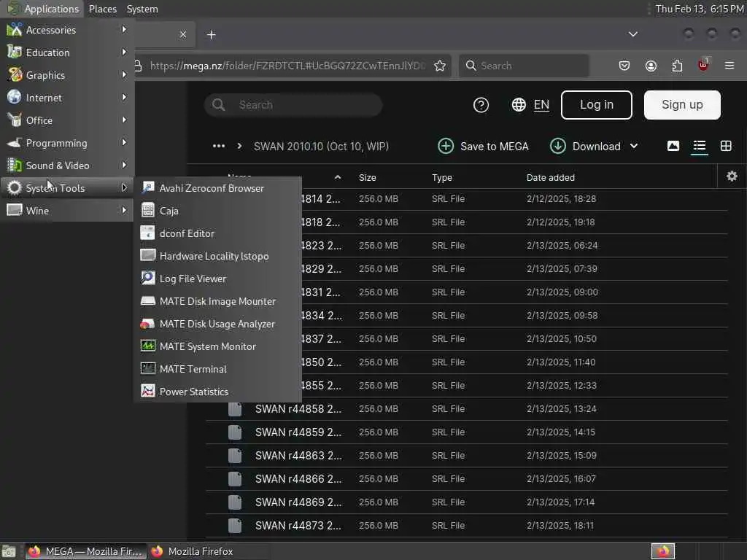Click the MATE Disk Usage Analyzer icon

[x=147, y=324]
